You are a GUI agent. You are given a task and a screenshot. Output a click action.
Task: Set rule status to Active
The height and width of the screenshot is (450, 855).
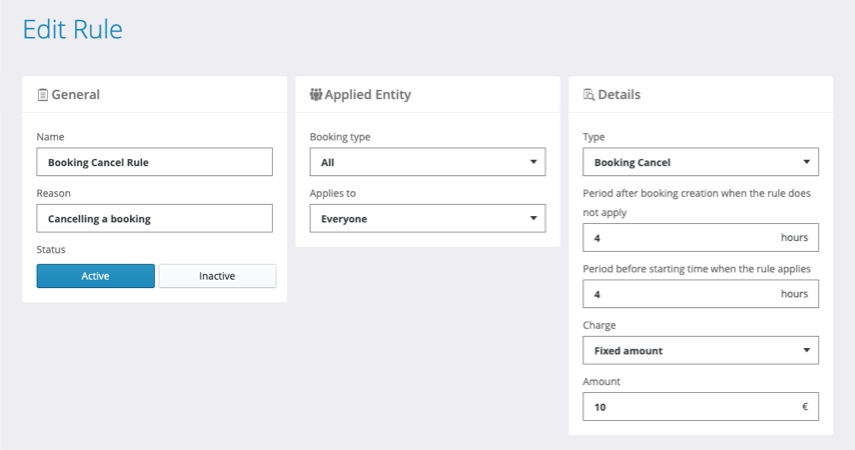[96, 276]
